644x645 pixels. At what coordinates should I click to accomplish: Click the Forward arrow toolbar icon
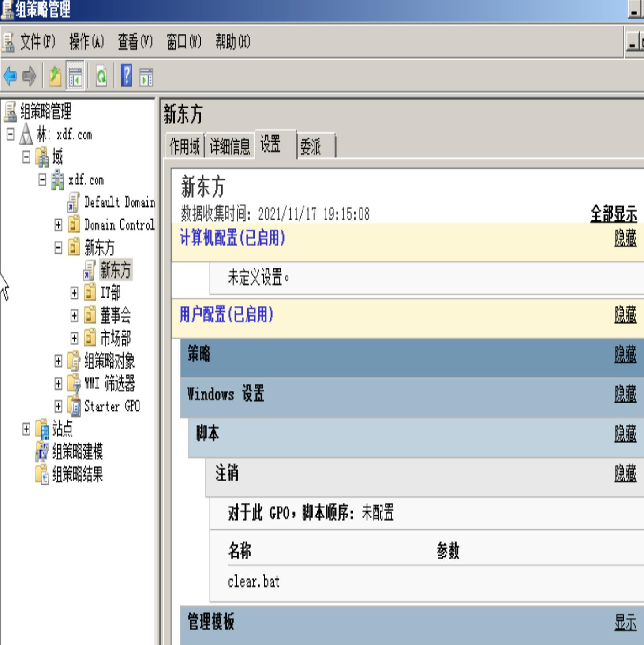[29, 76]
